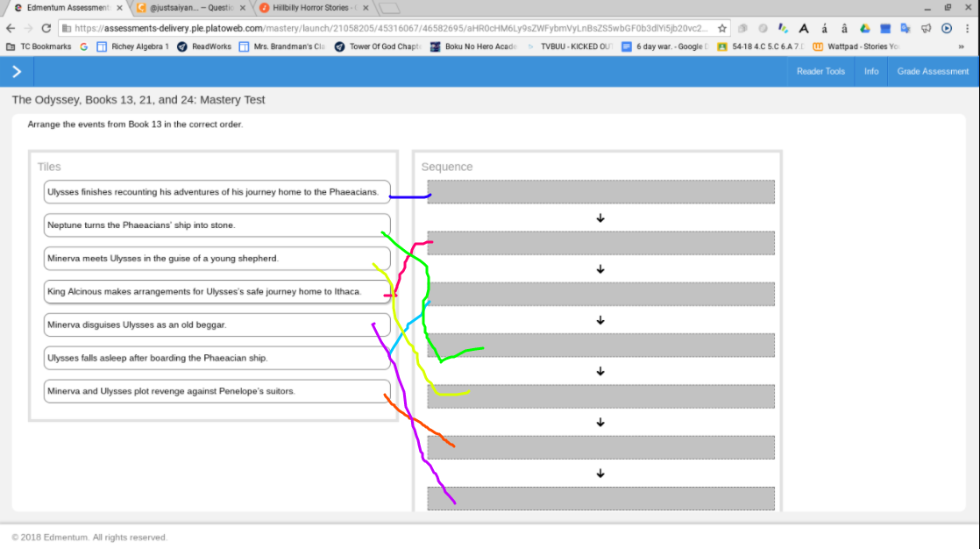Show more bookmarks with double chevron

click(961, 46)
